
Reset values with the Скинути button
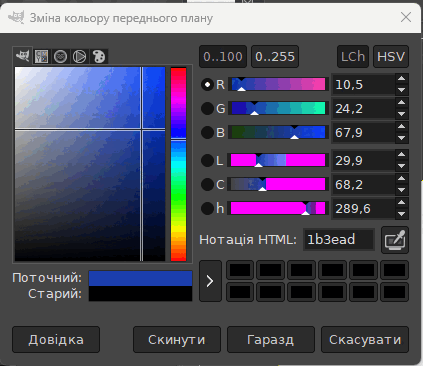click(177, 340)
